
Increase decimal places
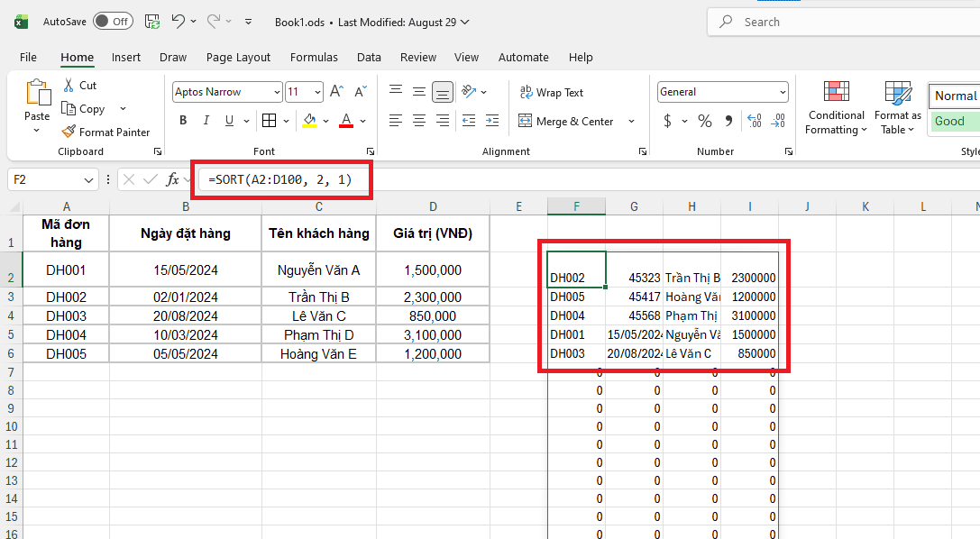click(755, 121)
